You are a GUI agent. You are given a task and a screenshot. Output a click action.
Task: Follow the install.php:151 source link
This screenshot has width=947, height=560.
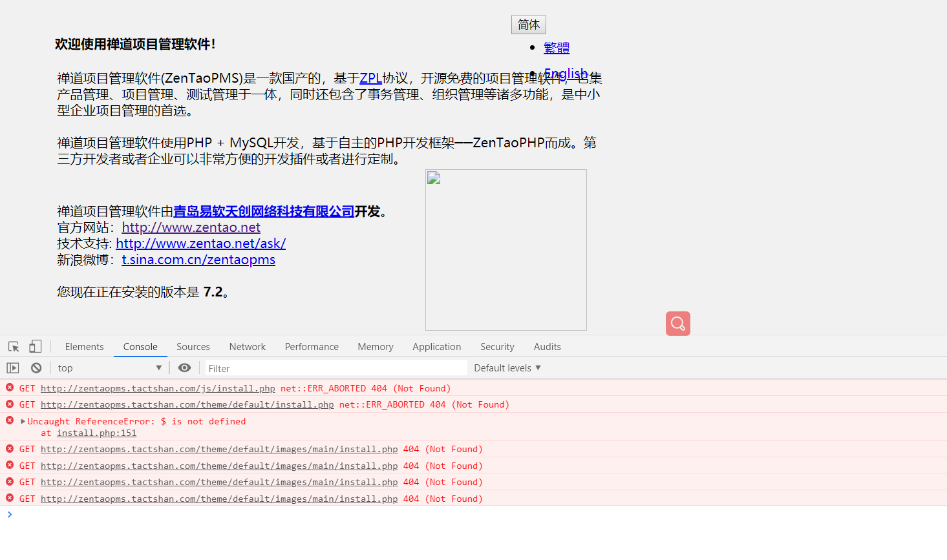[97, 433]
